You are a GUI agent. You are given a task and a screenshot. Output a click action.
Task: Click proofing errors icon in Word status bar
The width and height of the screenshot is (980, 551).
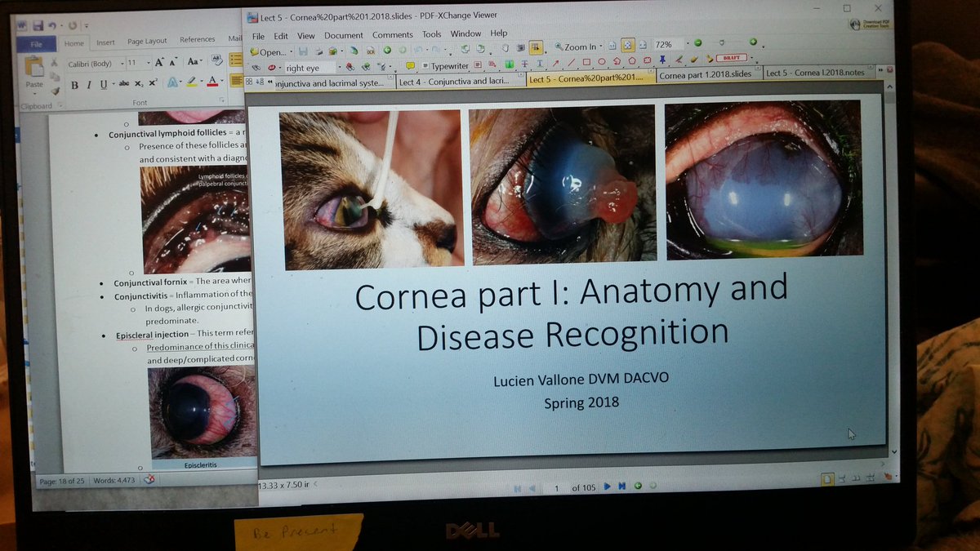click(x=149, y=480)
